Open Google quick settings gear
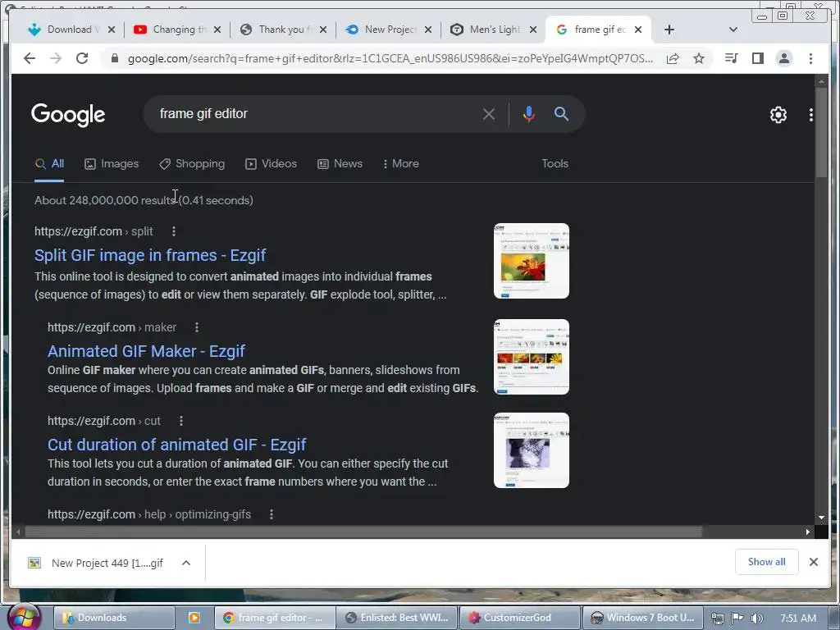 point(778,115)
